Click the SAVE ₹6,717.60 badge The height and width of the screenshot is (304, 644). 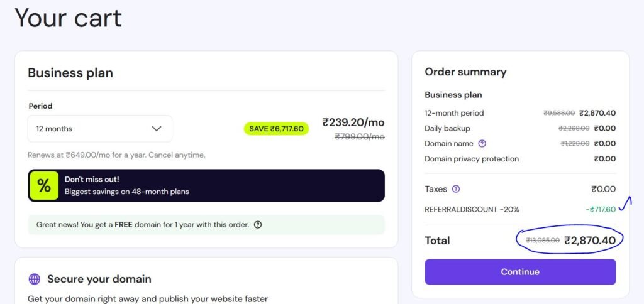point(276,129)
